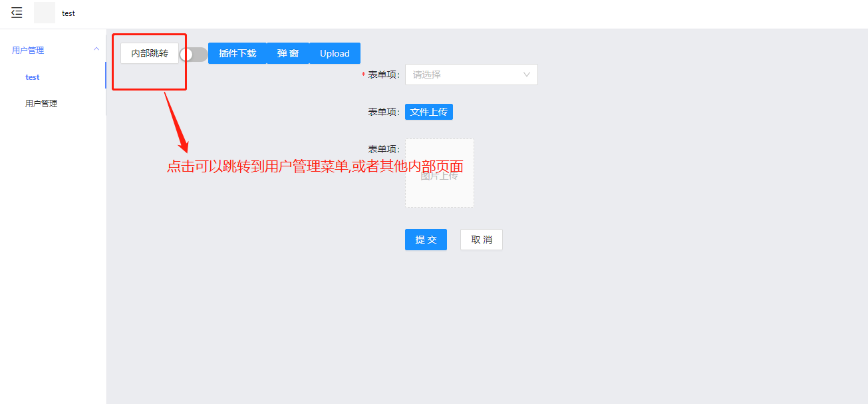This screenshot has height=404, width=868.
Task: Collapse the sidebar using the top-left icon
Action: point(16,12)
